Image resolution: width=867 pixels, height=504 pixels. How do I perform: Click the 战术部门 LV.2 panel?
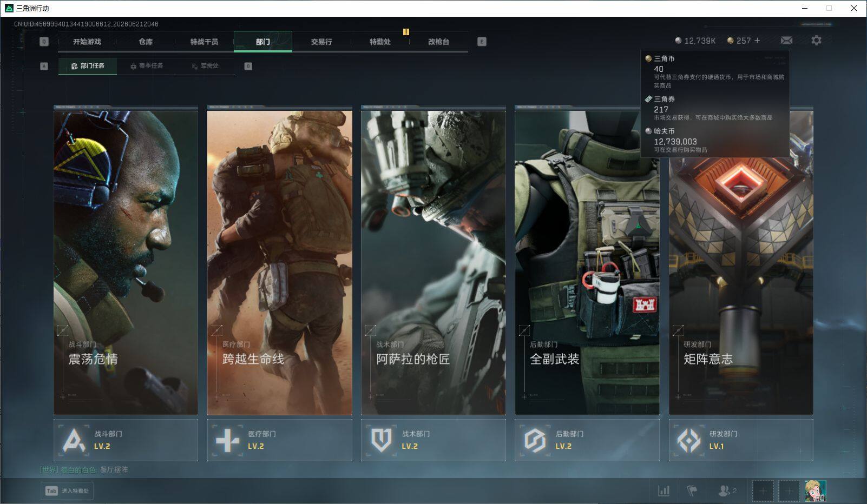pyautogui.click(x=433, y=440)
